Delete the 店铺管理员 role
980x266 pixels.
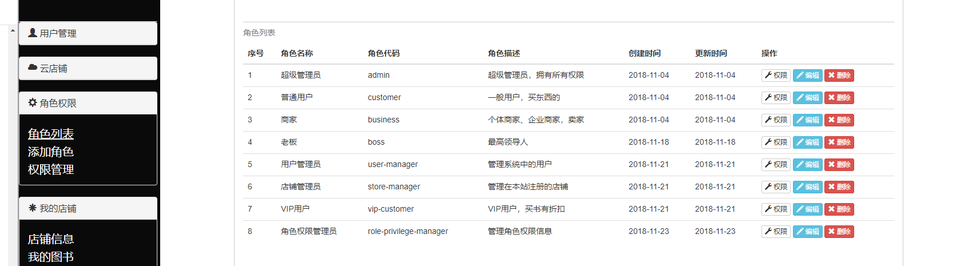coord(839,187)
